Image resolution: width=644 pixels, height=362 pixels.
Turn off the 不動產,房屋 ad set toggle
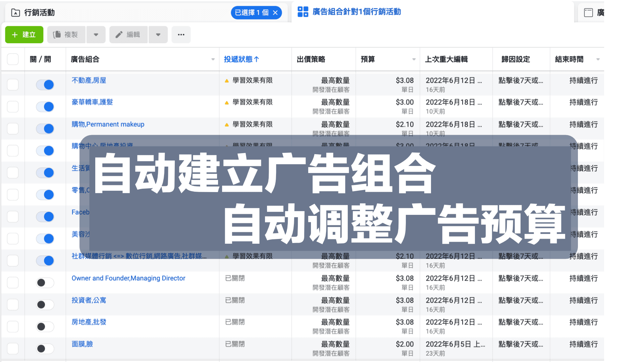click(x=45, y=85)
